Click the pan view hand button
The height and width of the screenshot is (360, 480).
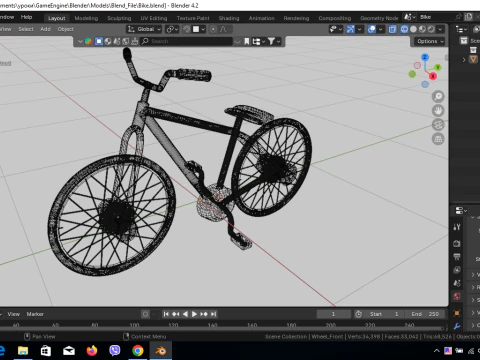point(438,111)
